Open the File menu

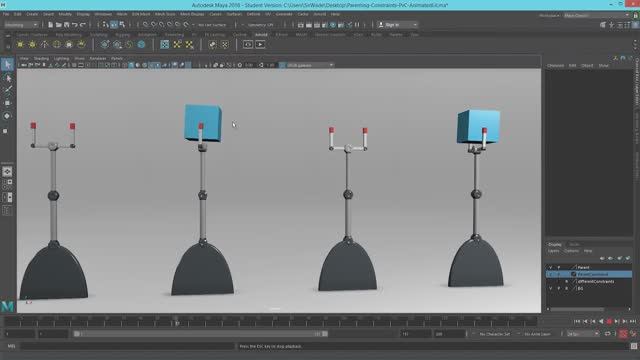[x=6, y=14]
